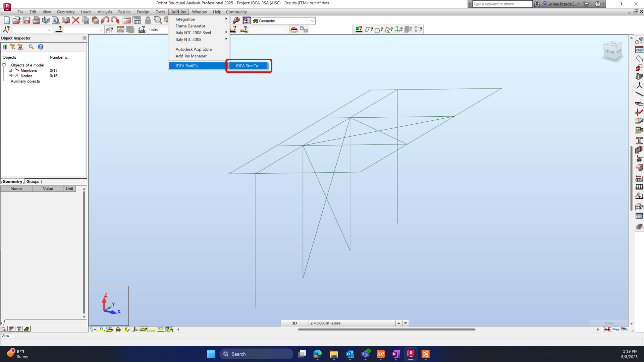
Task: Open OneNote from the taskbar
Action: (395, 354)
